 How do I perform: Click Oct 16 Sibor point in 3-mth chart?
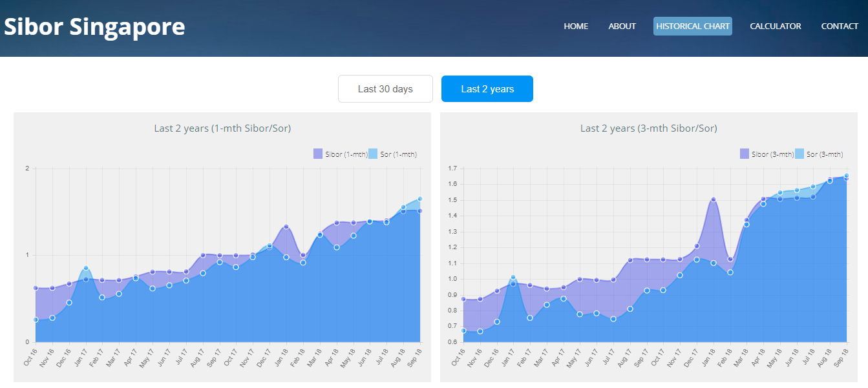463,299
